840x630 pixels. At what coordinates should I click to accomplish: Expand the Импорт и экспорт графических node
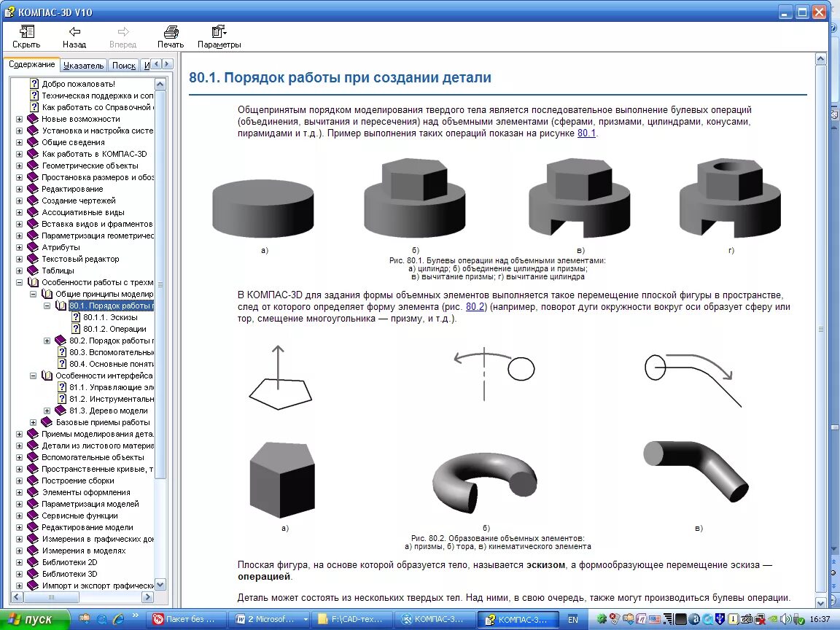point(19,586)
